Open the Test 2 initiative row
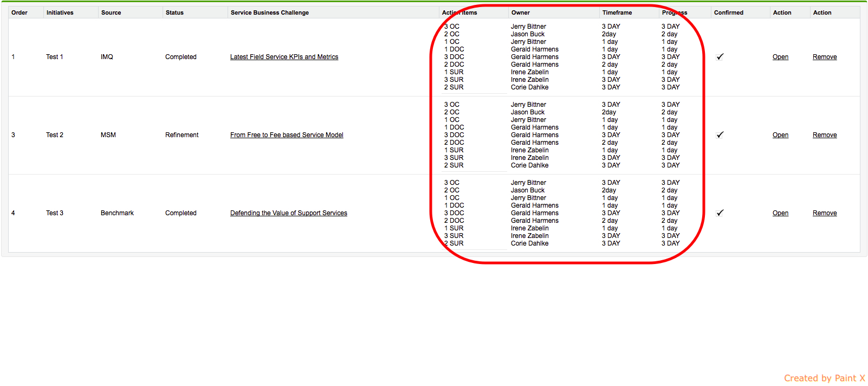The image size is (868, 386). click(780, 135)
